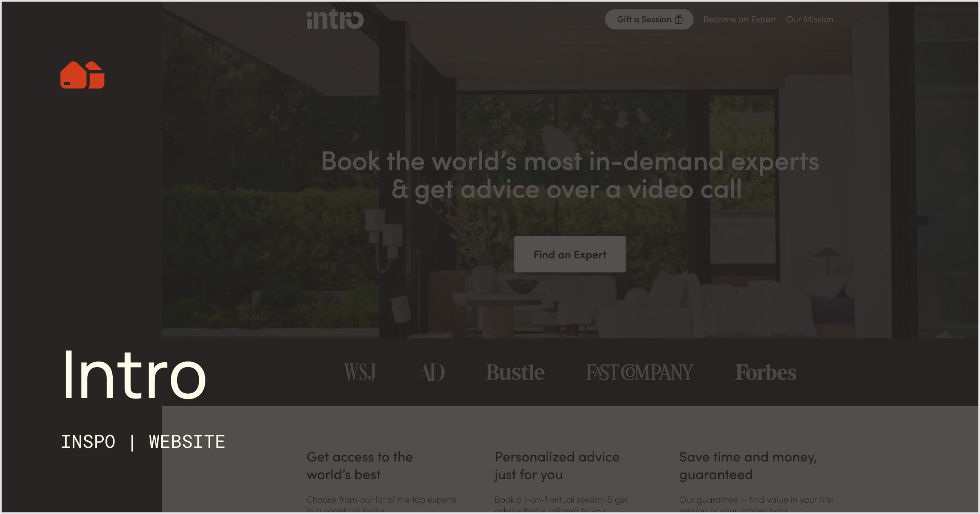The image size is (980, 514).
Task: Click the Save time and money, guaranteed heading
Action: coord(748,465)
